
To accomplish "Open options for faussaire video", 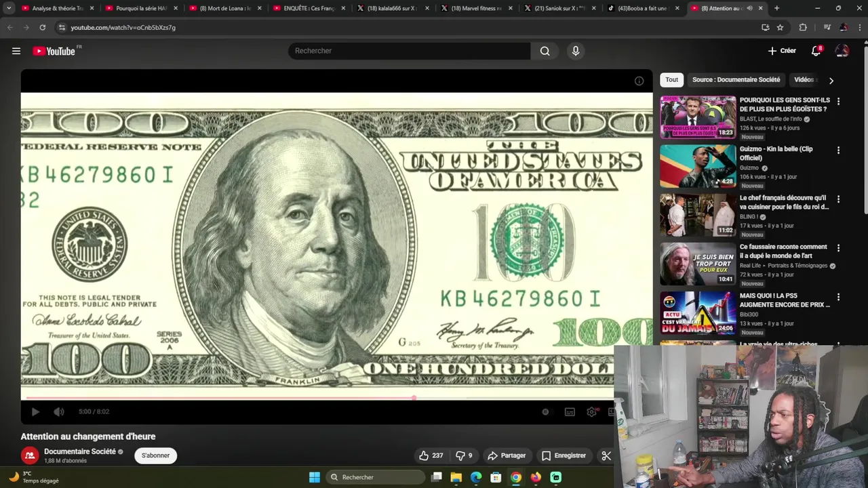I will tap(838, 248).
